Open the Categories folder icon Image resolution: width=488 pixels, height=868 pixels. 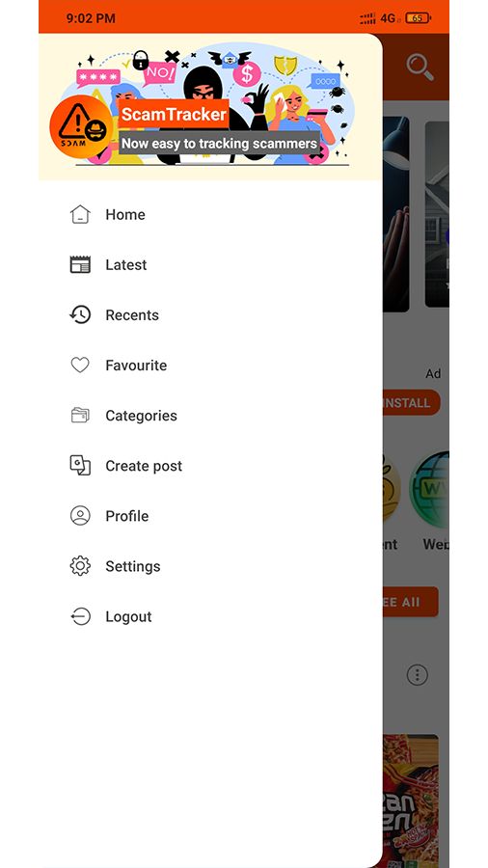pos(80,415)
